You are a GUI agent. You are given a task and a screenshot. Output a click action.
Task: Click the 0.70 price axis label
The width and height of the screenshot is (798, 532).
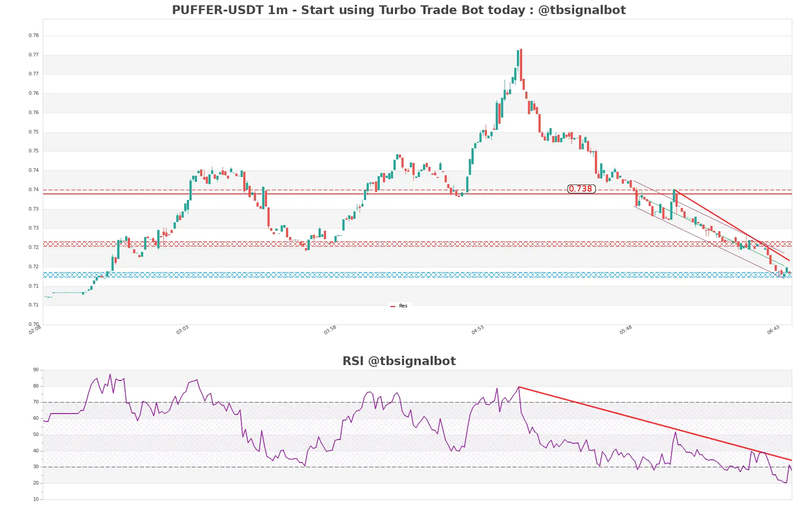(33, 324)
